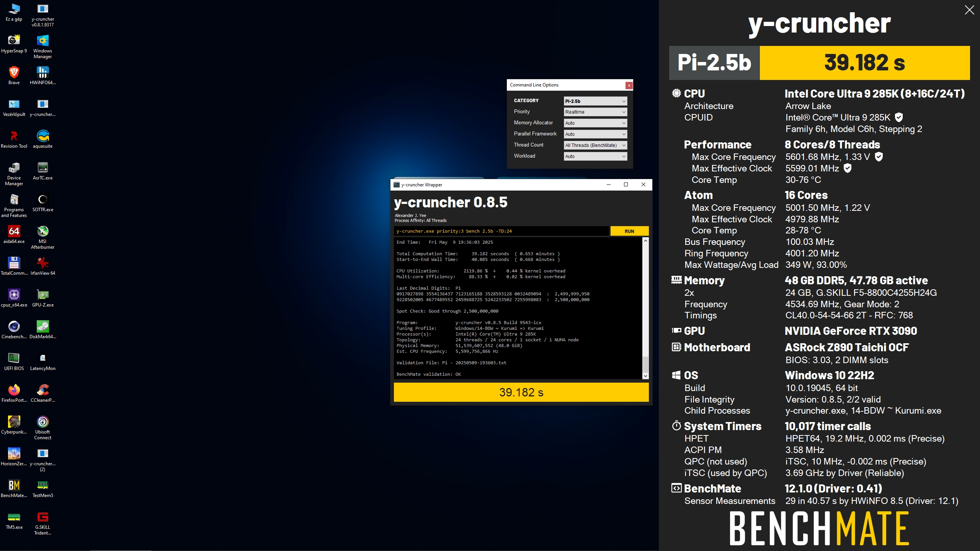
Task: Open the Device Manager shortcut
Action: coord(14,174)
